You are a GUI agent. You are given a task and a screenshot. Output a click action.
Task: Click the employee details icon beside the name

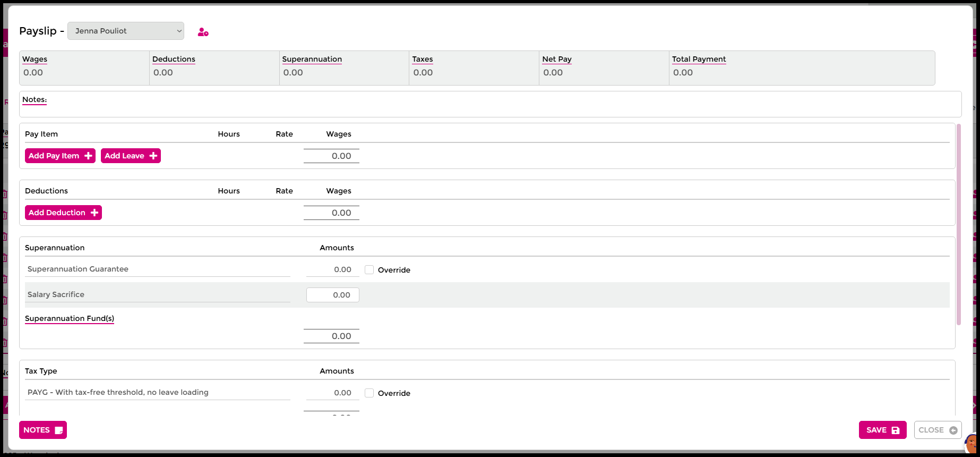point(203,32)
